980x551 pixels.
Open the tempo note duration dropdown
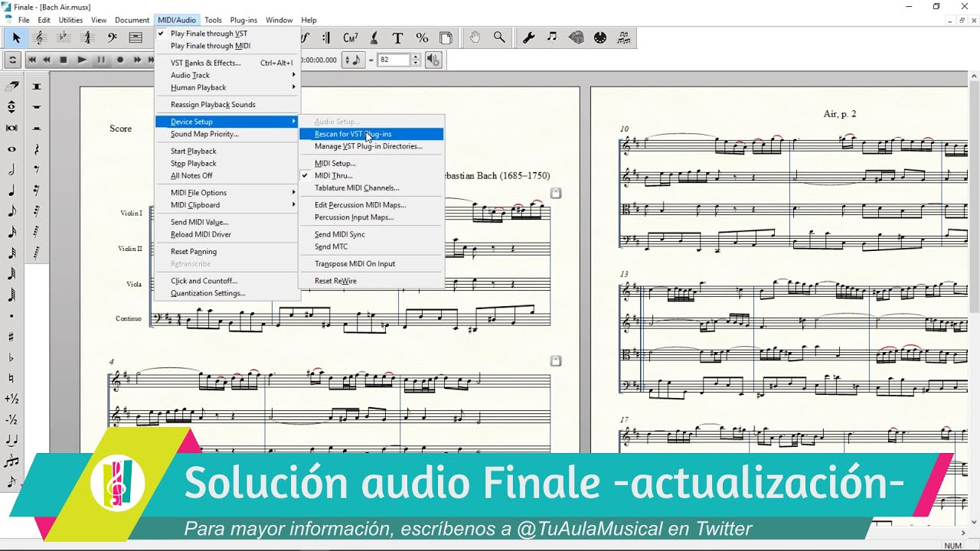[352, 60]
